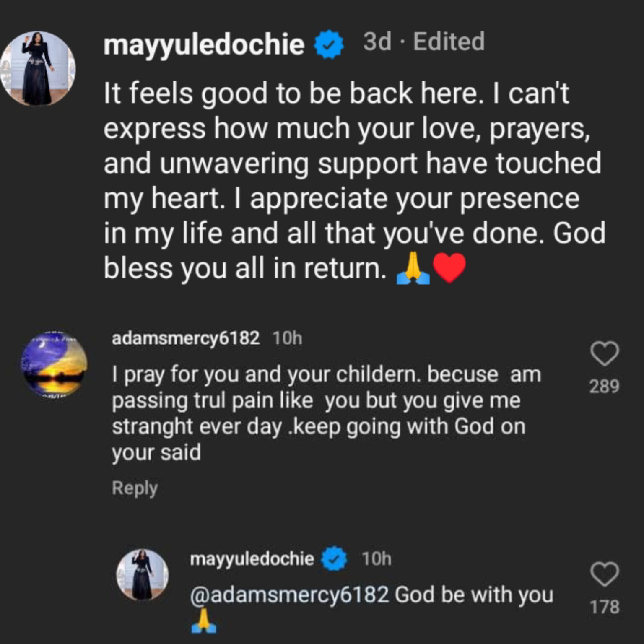644x644 pixels.
Task: Open mayyuledochie's profile picture at the top
Action: (x=38, y=68)
